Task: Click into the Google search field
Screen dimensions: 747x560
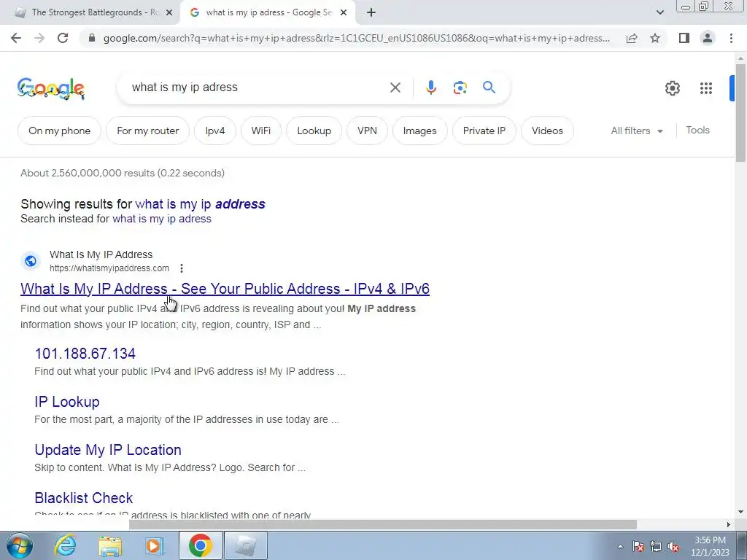Action: click(x=258, y=87)
